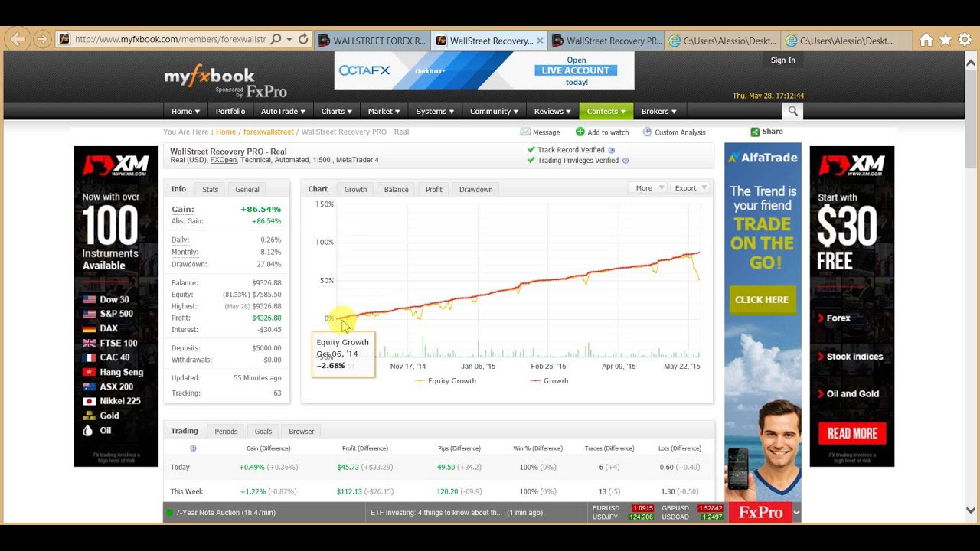Select the Chart tab
The height and width of the screenshot is (551, 980).
tap(318, 189)
